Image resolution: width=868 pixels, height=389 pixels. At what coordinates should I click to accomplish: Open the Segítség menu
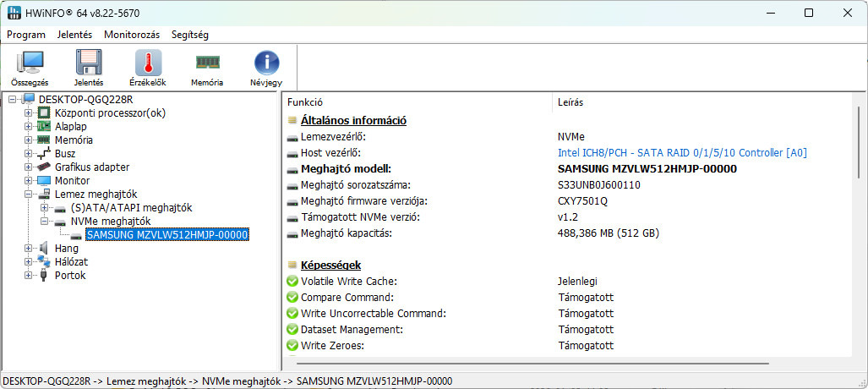pyautogui.click(x=190, y=35)
